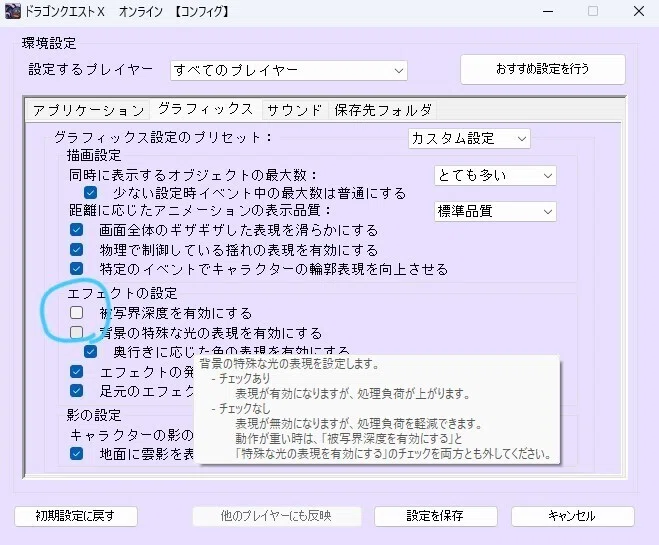Viewport: 659px width, 545px height.
Task: Select the グラフィックス tab
Action: 206,109
